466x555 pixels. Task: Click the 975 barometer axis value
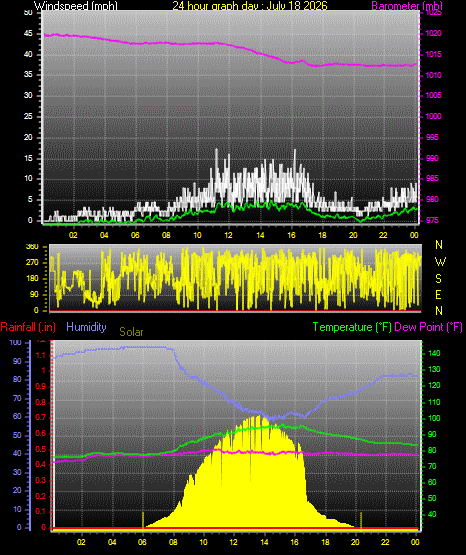432,221
